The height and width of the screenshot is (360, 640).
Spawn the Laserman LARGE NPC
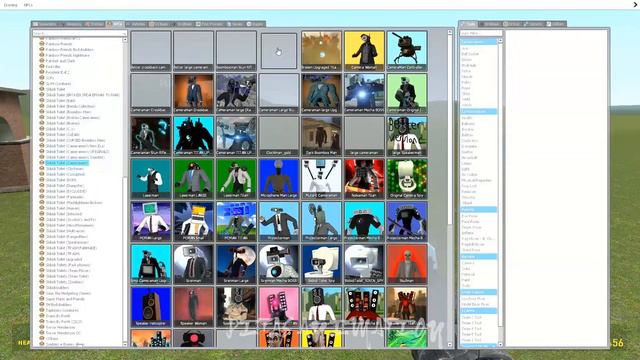193,179
